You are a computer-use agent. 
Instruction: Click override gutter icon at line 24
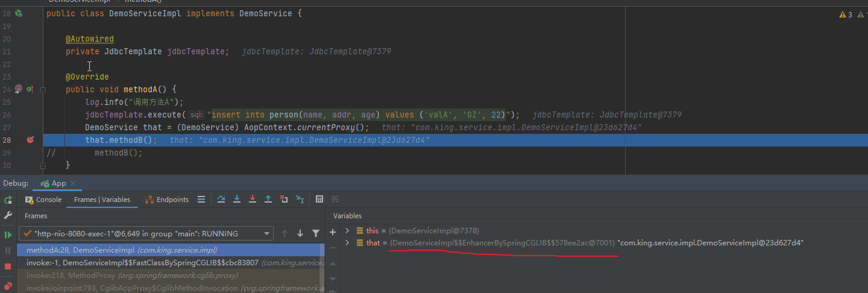30,89
